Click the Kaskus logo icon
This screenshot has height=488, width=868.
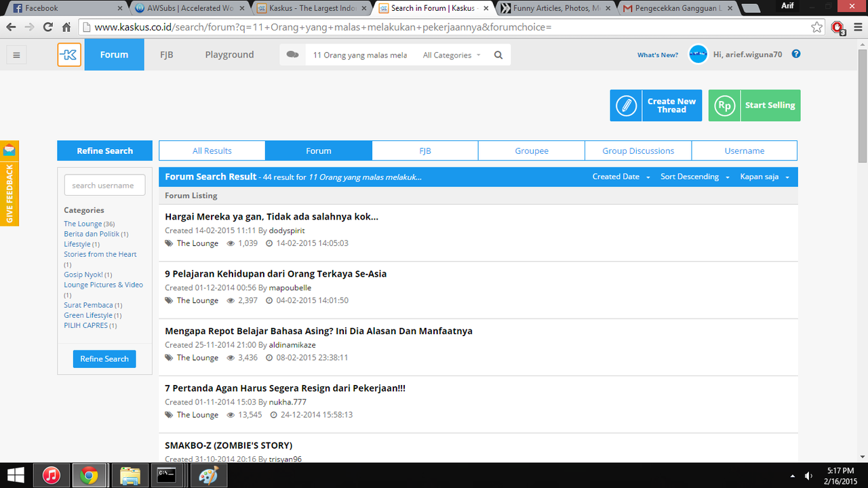coord(69,55)
